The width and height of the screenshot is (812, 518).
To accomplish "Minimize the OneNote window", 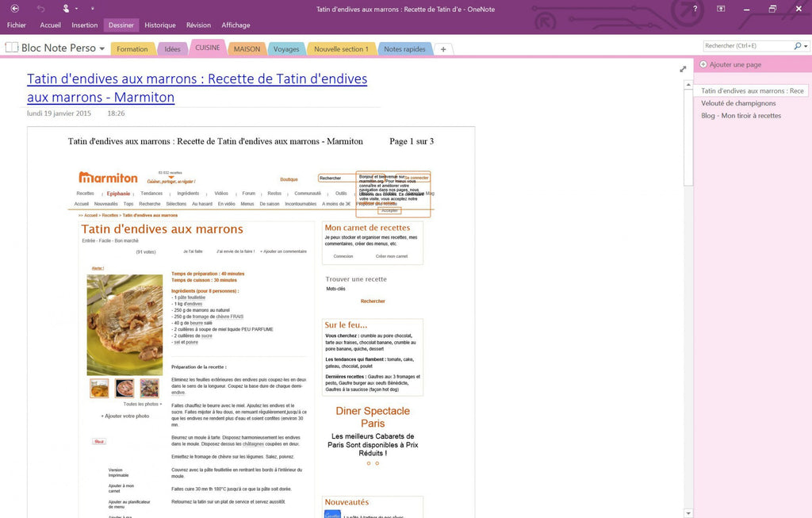I will point(746,9).
